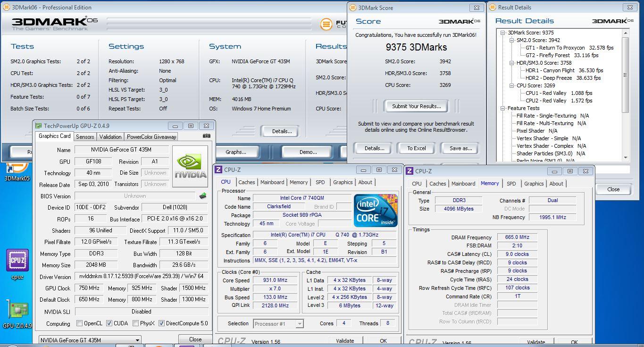Click the Demo... button
Image resolution: width=644 pixels, height=347 pixels.
[308, 152]
